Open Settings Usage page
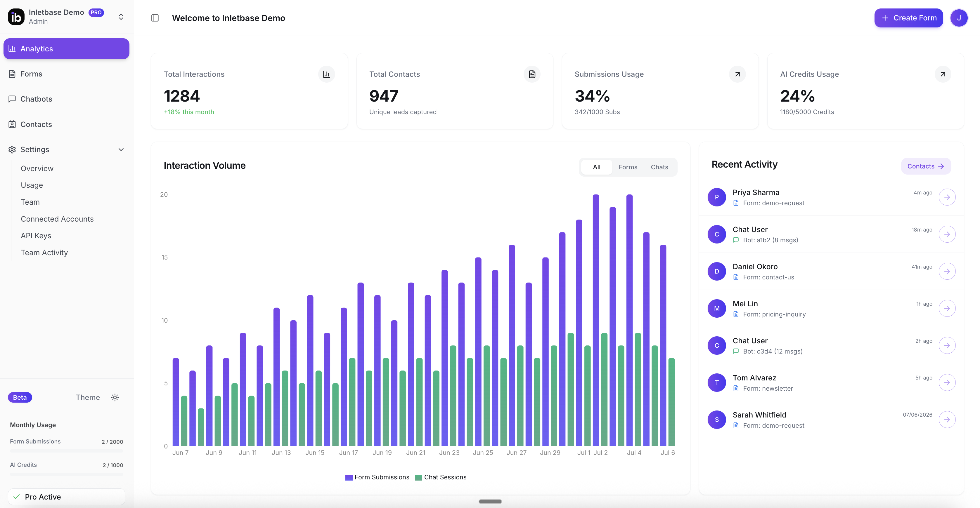The width and height of the screenshot is (980, 508). point(32,185)
